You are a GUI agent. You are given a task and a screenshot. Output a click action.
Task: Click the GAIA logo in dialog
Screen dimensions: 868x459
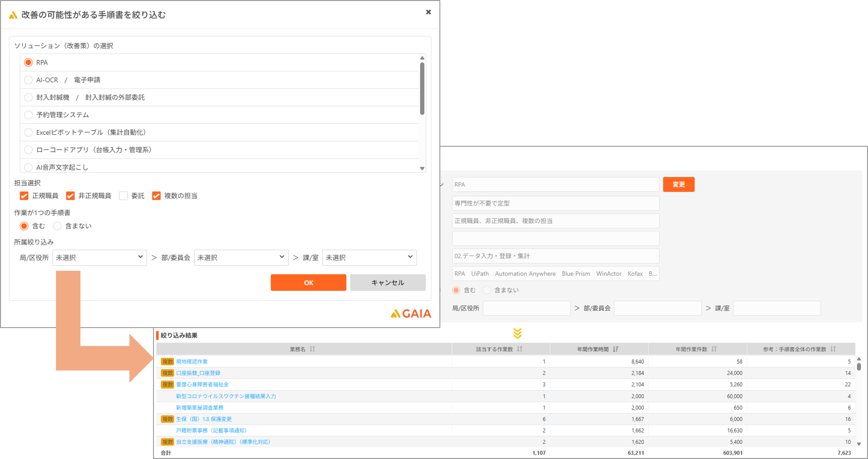411,313
